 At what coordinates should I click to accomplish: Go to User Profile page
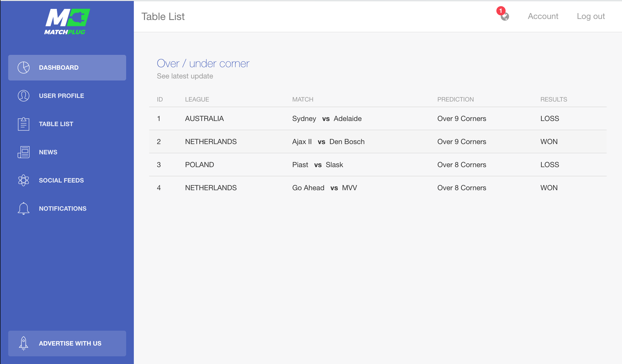(x=67, y=96)
